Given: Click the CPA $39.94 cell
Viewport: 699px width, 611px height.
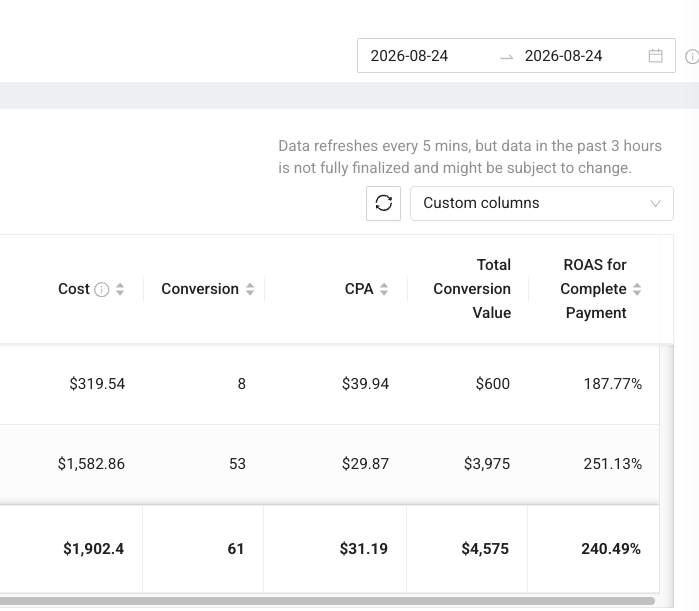Looking at the screenshot, I should (x=366, y=384).
